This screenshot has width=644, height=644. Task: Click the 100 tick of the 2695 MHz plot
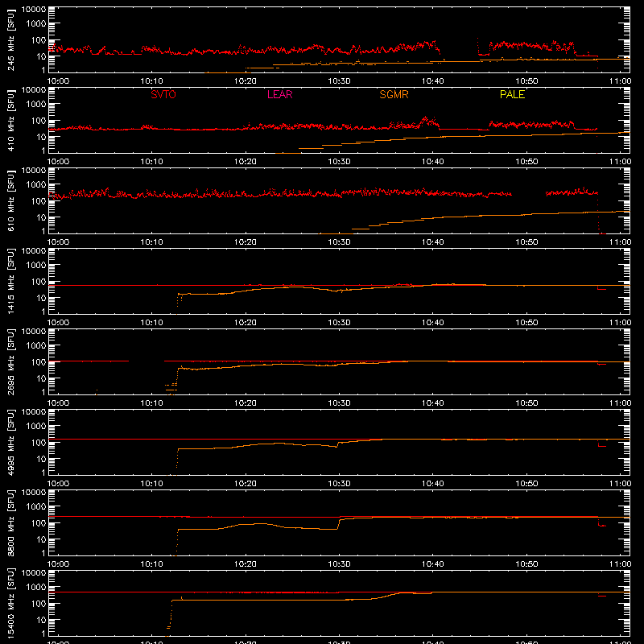(39, 362)
